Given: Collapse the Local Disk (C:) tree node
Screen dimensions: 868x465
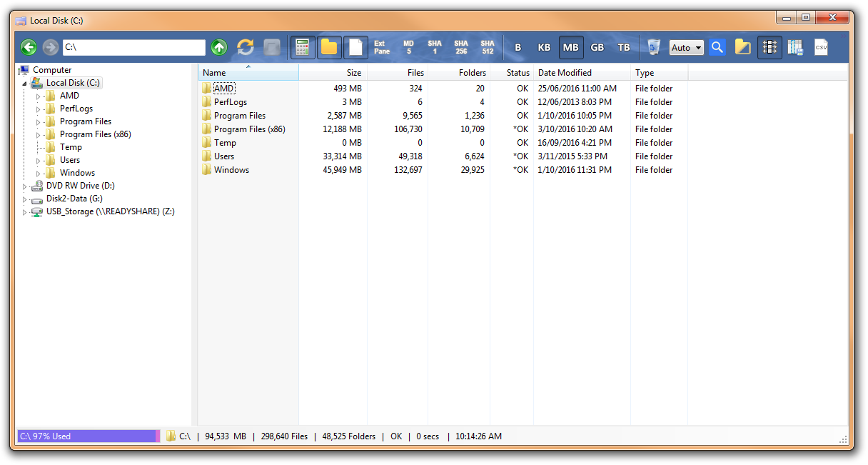Looking at the screenshot, I should pos(24,84).
